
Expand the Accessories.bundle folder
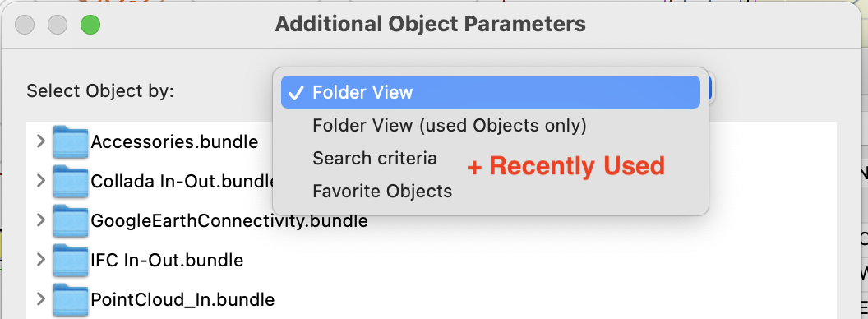pos(40,141)
